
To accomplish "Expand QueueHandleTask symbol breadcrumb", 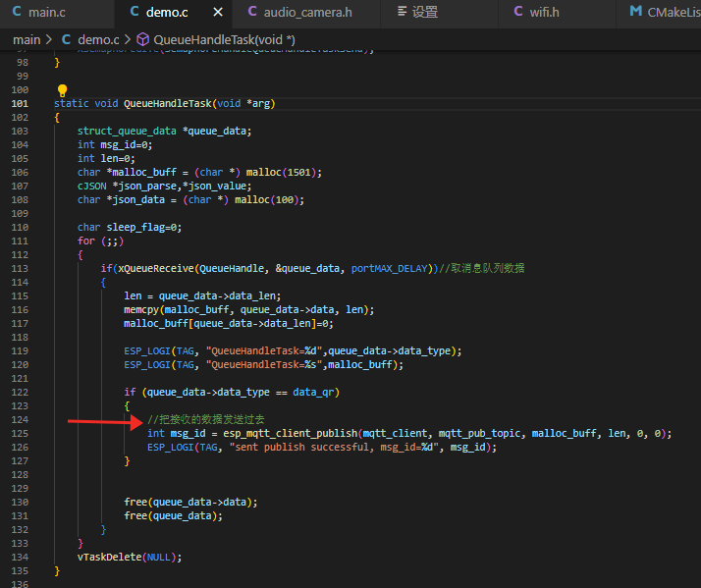I will click(224, 39).
